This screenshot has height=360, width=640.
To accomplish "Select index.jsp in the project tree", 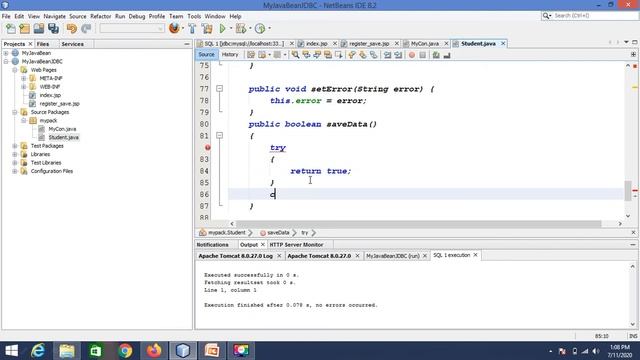I will click(x=50, y=96).
